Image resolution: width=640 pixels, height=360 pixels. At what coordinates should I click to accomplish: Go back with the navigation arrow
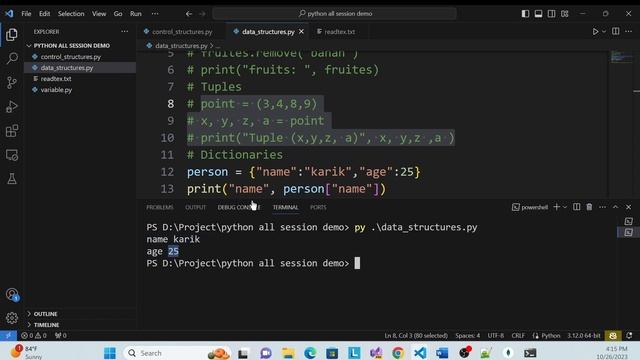(189, 13)
